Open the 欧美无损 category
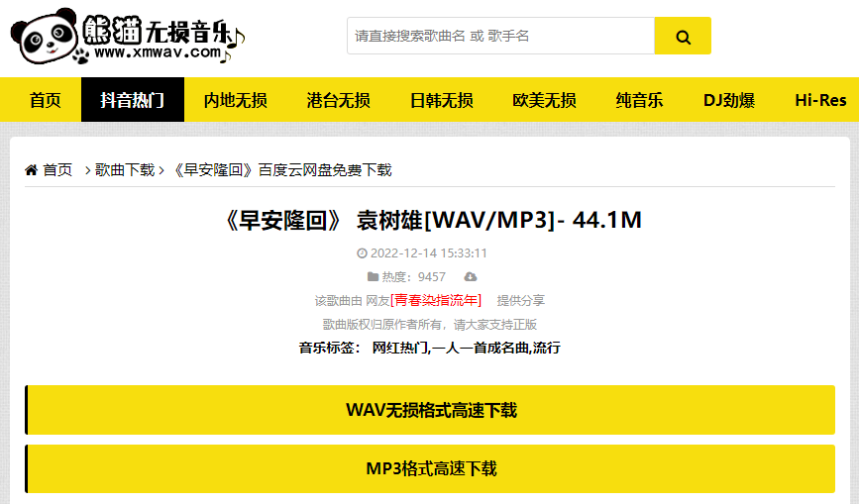This screenshot has width=859, height=504. pyautogui.click(x=545, y=100)
